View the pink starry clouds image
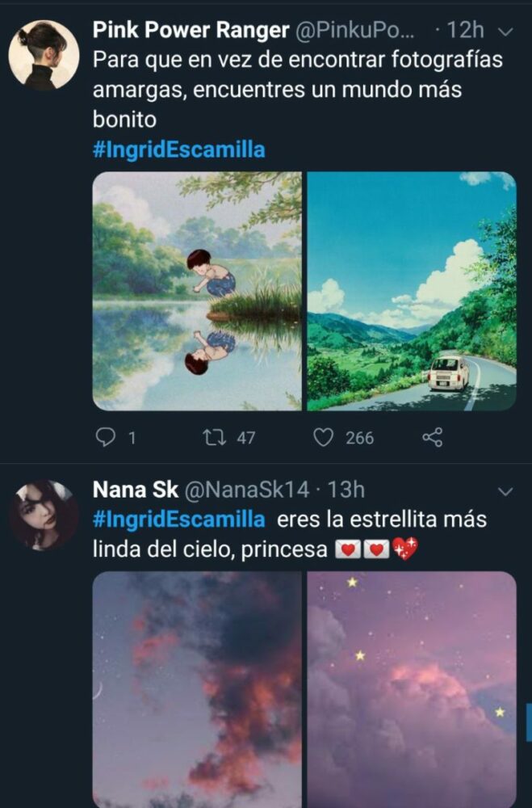532x808 pixels. pos(411,688)
